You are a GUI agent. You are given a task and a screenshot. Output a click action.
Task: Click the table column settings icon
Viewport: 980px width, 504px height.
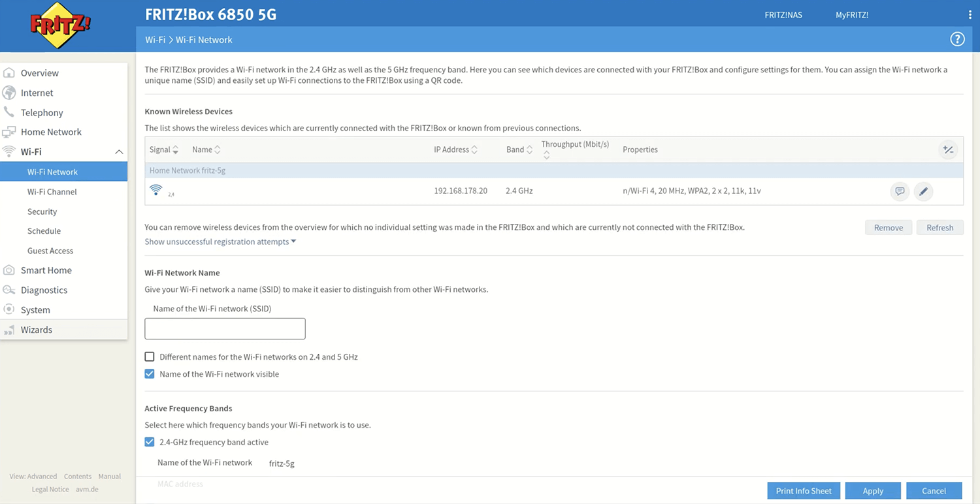947,150
